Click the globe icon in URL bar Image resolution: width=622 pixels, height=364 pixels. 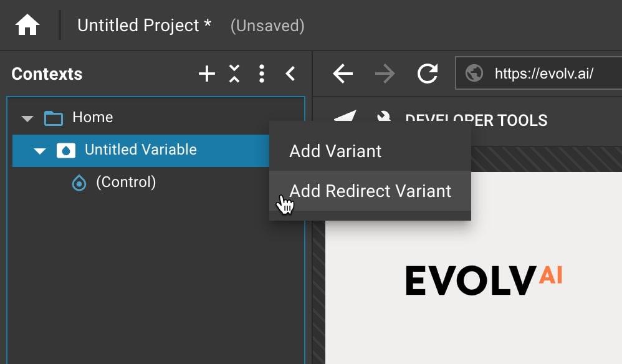point(474,74)
